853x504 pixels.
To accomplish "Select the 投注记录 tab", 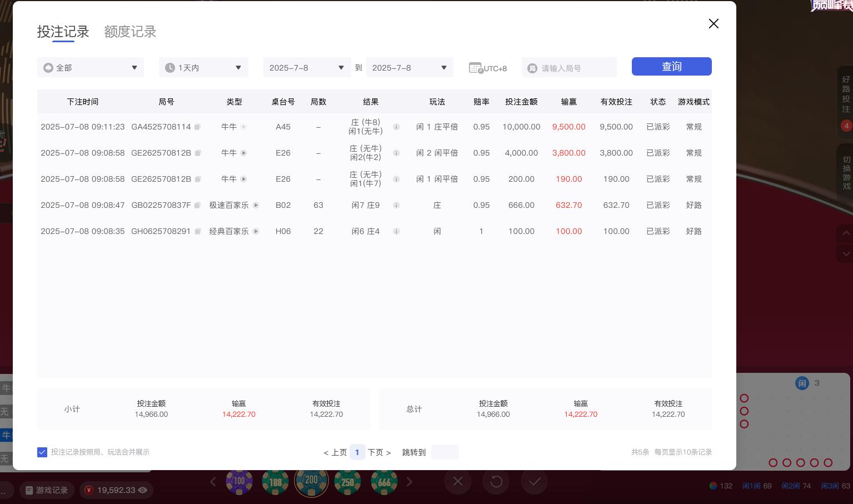I will click(63, 32).
